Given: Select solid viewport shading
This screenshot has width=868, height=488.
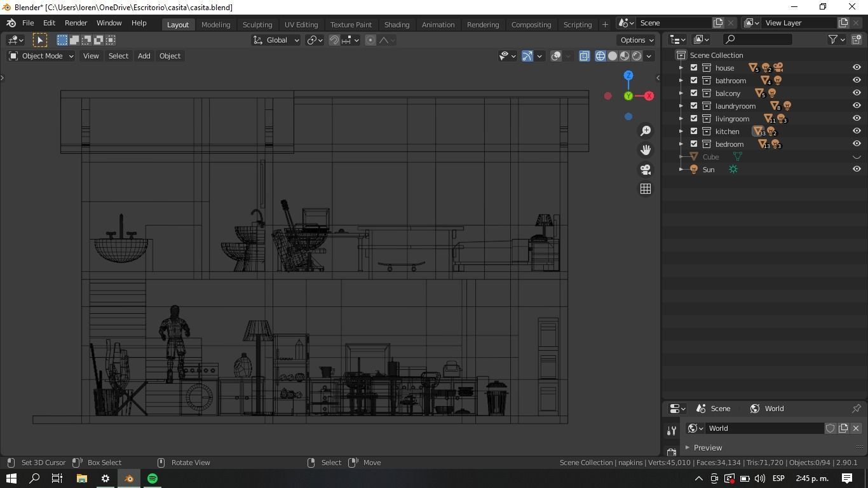Looking at the screenshot, I should pos(613,56).
